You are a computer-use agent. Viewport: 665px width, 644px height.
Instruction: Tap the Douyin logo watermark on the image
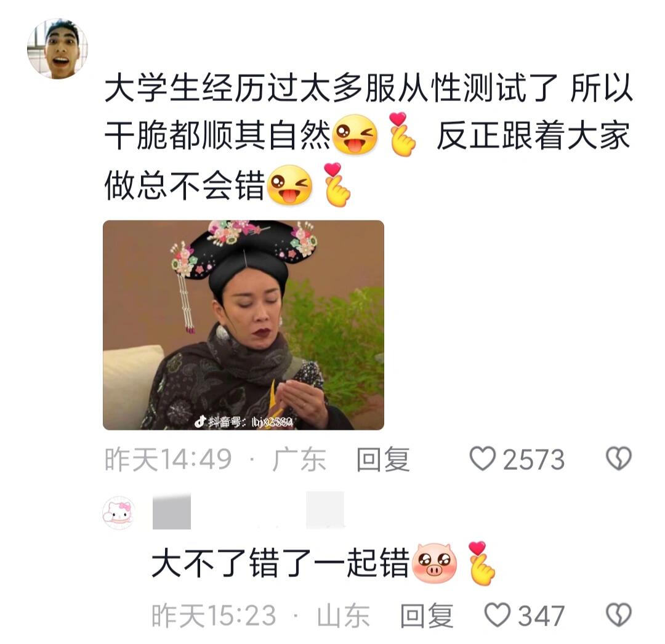[199, 421]
